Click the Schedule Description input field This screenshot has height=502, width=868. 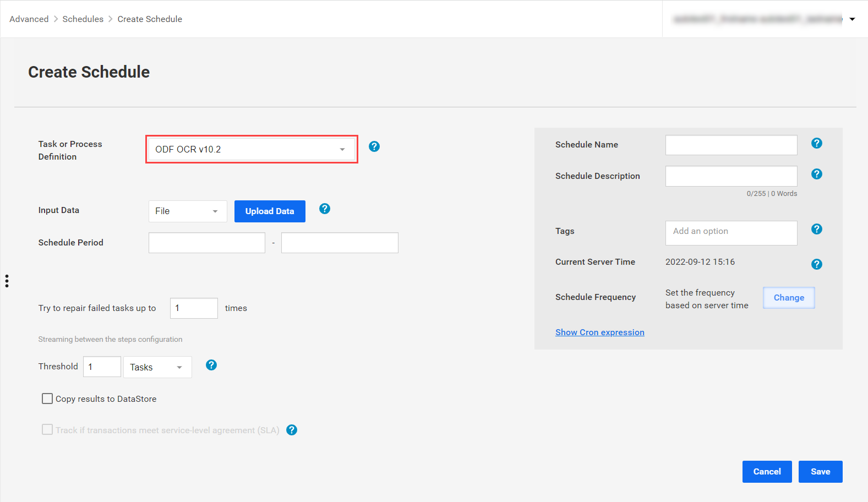point(731,176)
